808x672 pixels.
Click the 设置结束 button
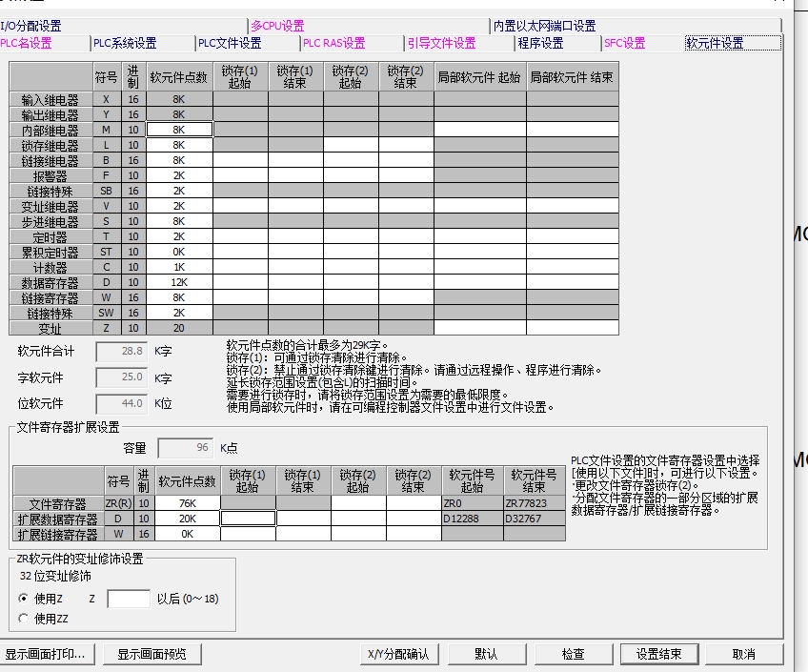pos(658,654)
